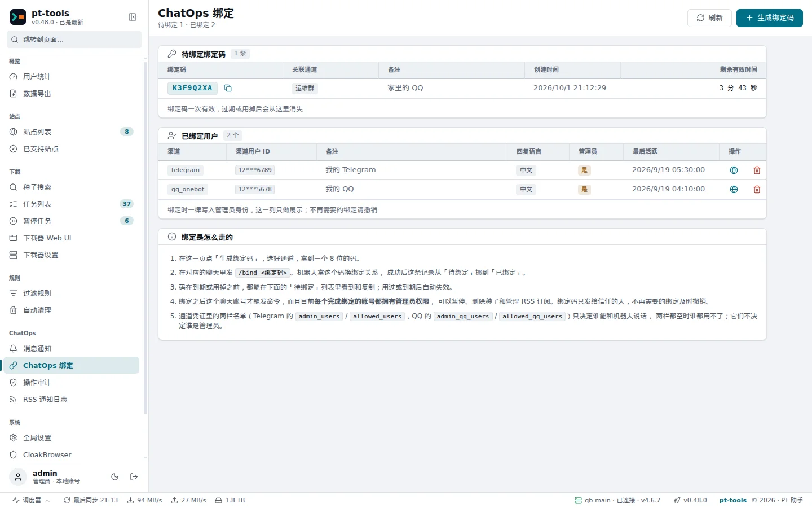Click the 1.8 TB disk indicator
Viewport: 812px width, 508px height.
[x=230, y=501]
